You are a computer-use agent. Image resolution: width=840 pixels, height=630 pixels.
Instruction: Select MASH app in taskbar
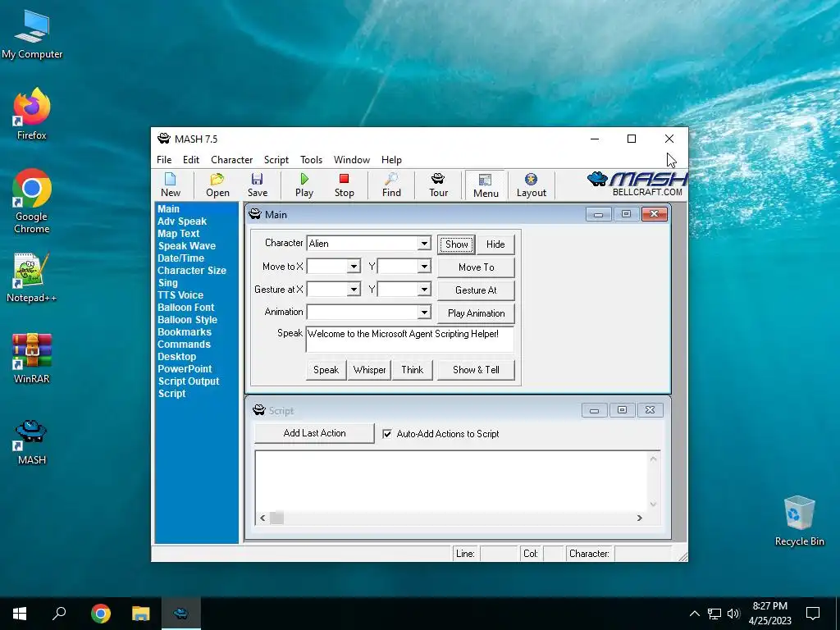(181, 614)
